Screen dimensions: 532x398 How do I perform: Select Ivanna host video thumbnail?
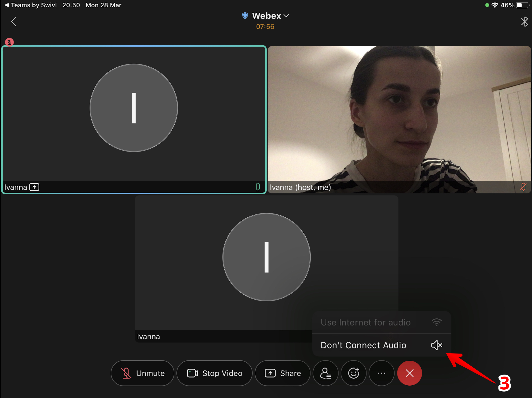(399, 115)
